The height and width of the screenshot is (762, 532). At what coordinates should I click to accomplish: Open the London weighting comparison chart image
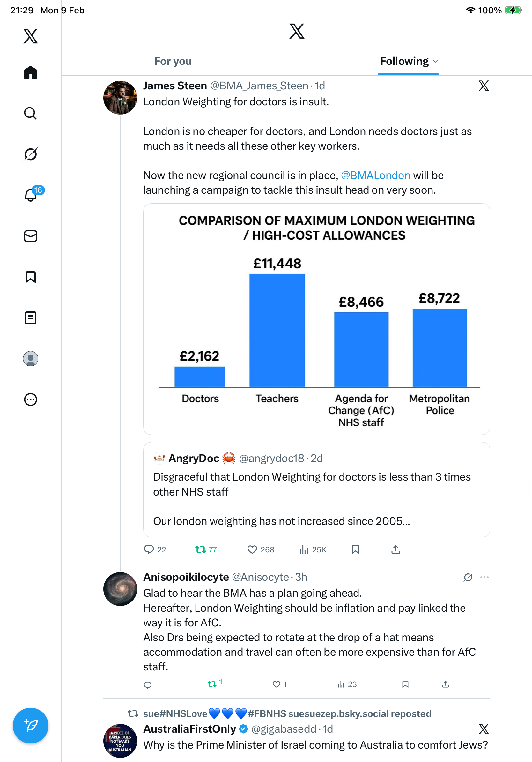pyautogui.click(x=316, y=318)
